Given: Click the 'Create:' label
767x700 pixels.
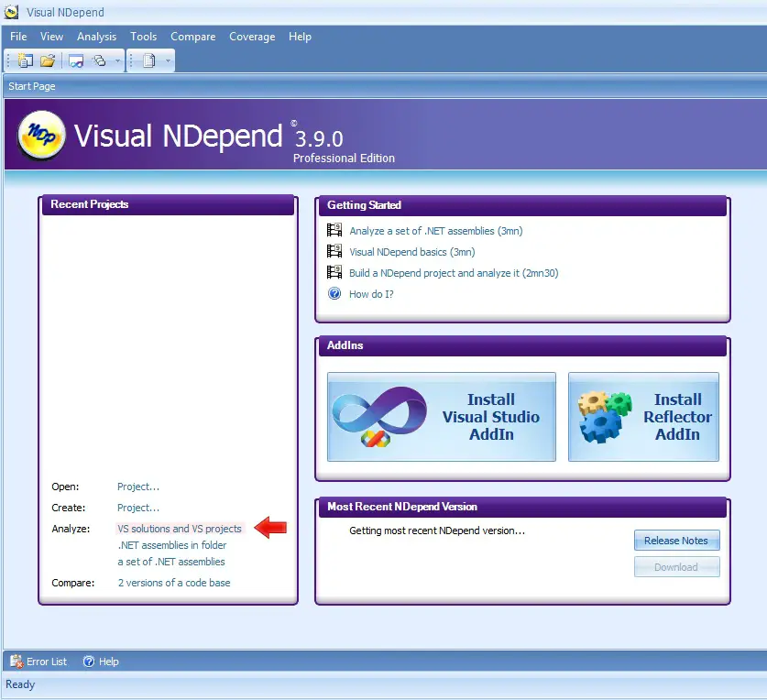Looking at the screenshot, I should click(x=69, y=508).
